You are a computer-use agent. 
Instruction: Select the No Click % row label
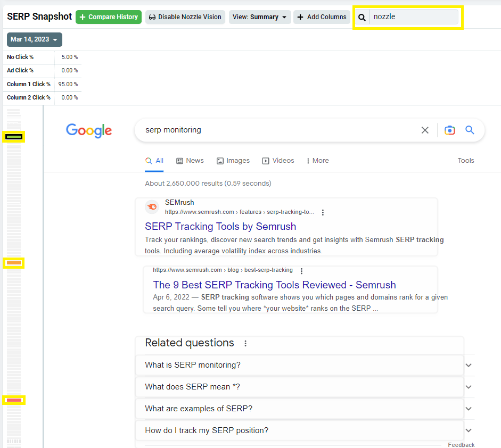tap(20, 57)
